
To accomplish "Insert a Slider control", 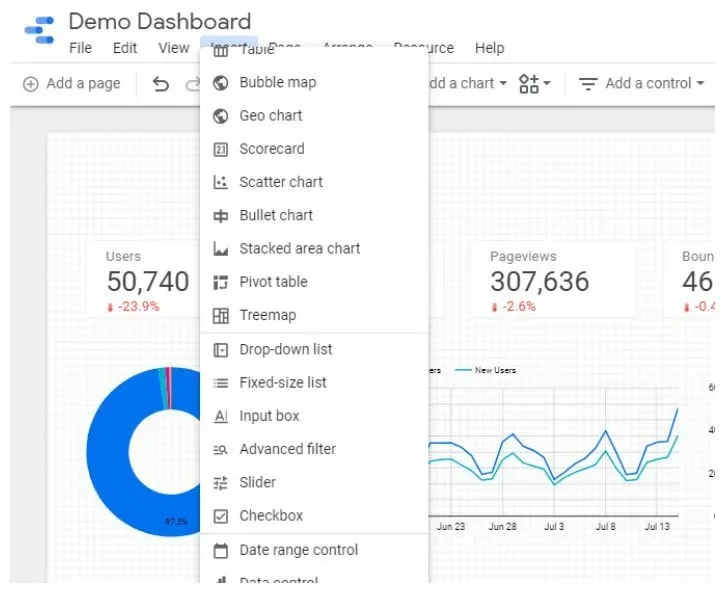I will (314, 483).
